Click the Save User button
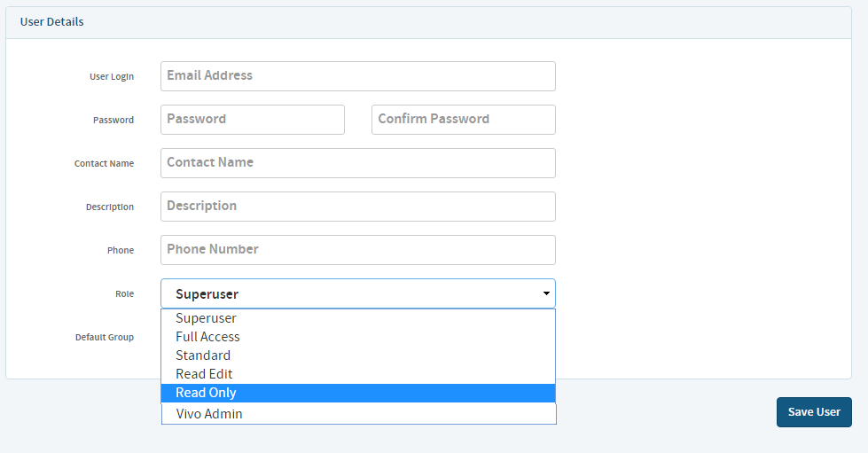Image resolution: width=868 pixels, height=453 pixels. click(814, 412)
